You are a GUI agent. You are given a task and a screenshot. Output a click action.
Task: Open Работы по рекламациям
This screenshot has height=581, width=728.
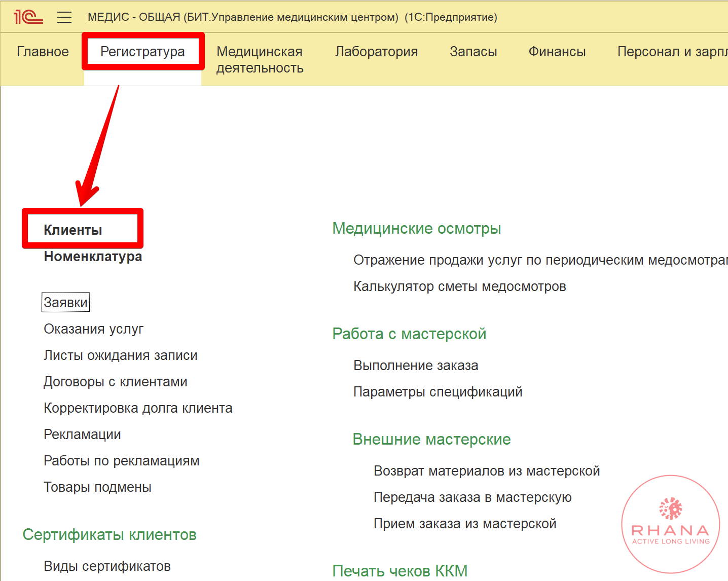click(x=122, y=461)
